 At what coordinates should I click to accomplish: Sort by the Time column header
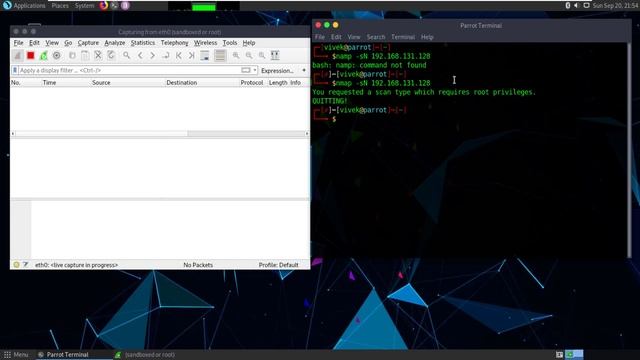49,82
